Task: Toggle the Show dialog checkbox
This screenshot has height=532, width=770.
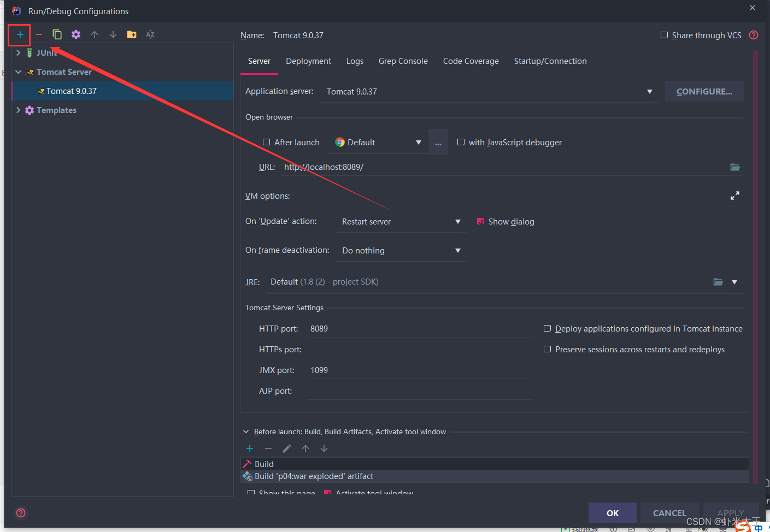Action: coord(480,221)
